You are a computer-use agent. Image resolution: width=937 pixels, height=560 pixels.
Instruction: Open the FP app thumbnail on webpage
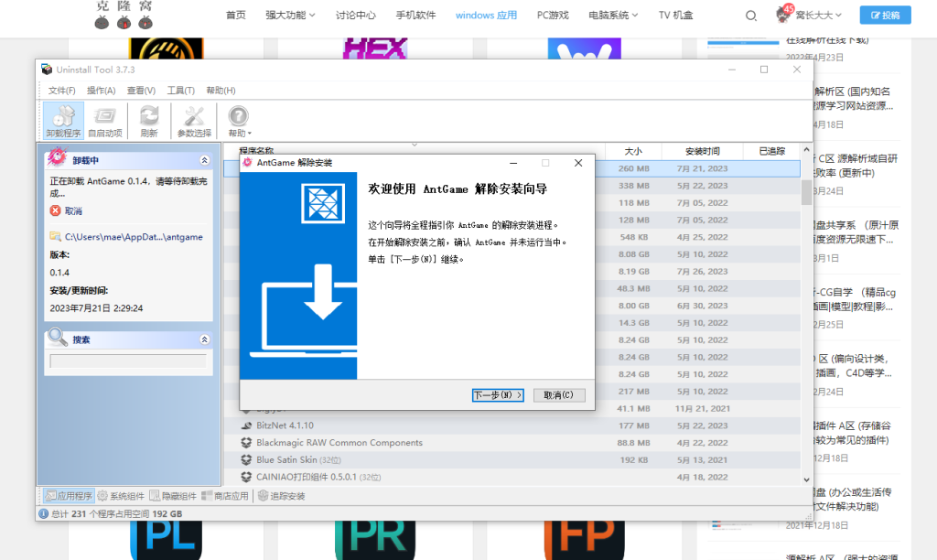pyautogui.click(x=585, y=540)
